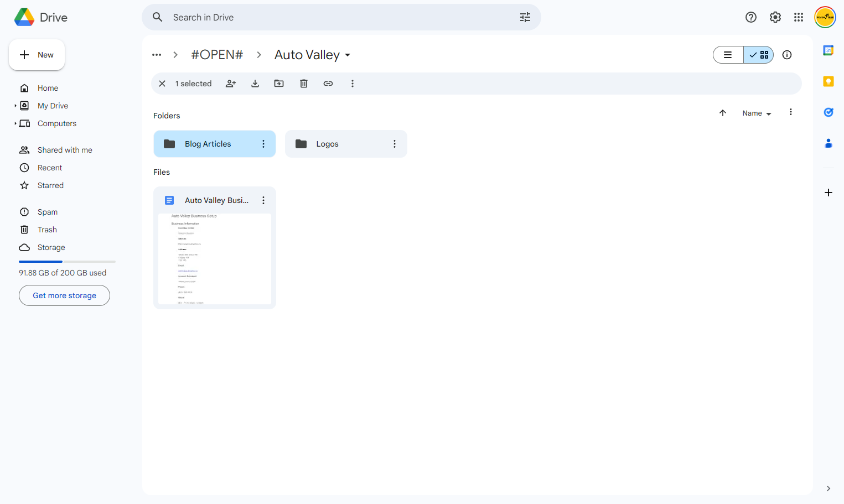Clear the current selection with X
Screen dimensions: 844x504
(x=162, y=84)
